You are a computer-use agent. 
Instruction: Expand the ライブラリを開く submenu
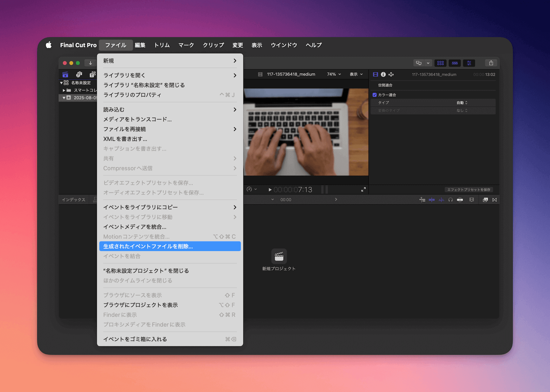point(170,75)
